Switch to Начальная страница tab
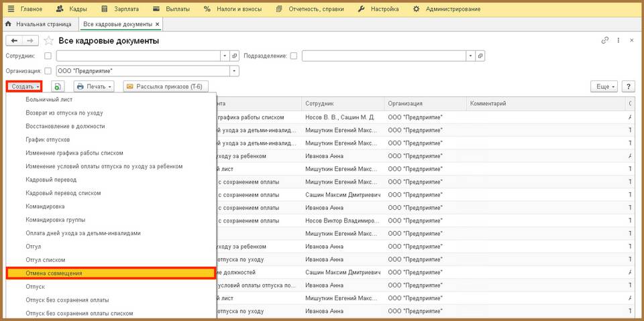Screen dimensions: 644x321 [x=39, y=24]
